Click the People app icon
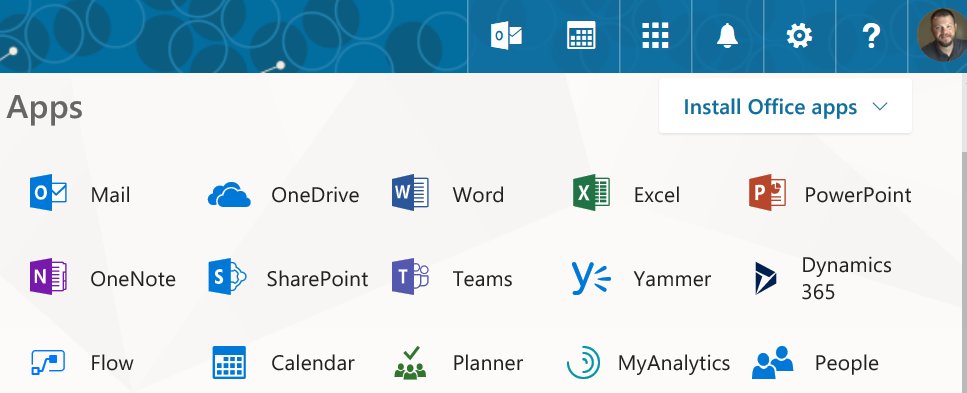Image resolution: width=967 pixels, height=393 pixels. 772,362
